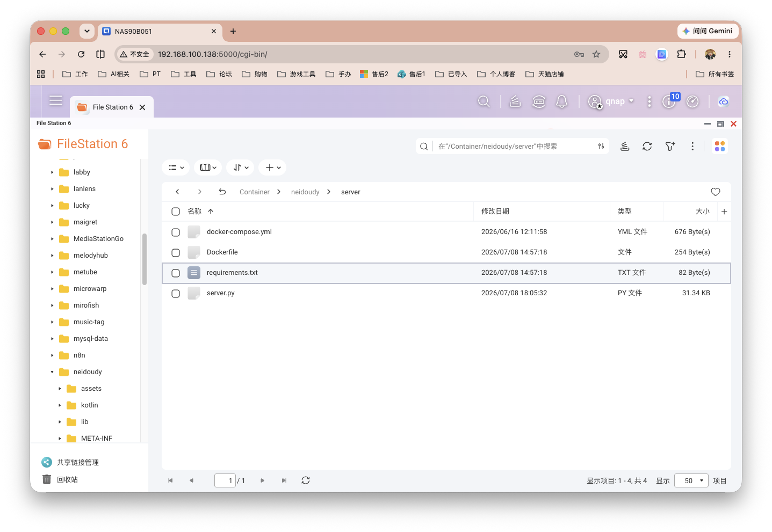The height and width of the screenshot is (532, 772).
Task: Click the pagination refresh icon
Action: 306,480
